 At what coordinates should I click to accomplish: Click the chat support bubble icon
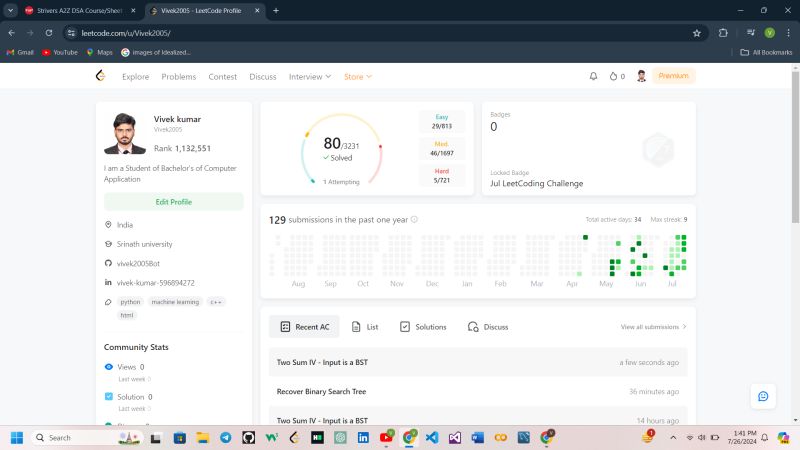[x=763, y=396]
